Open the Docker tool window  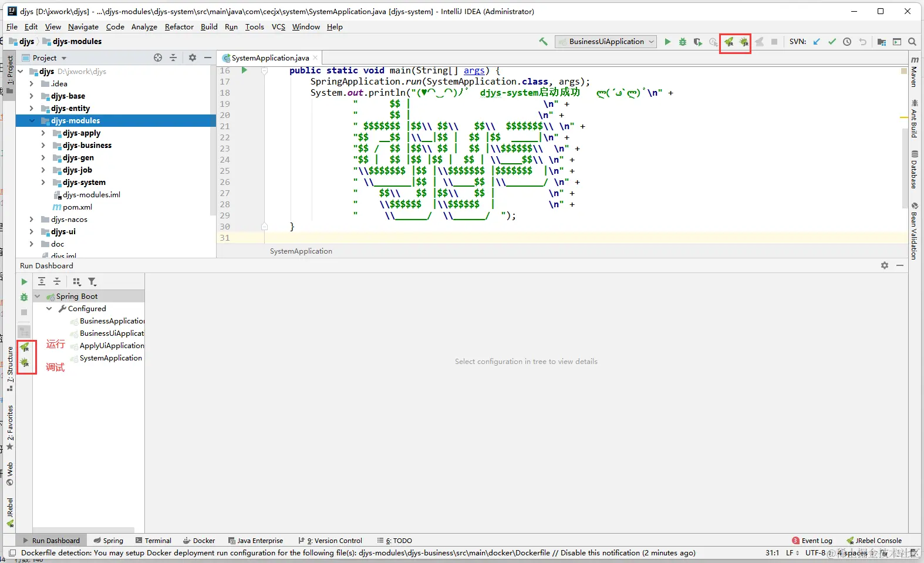click(199, 541)
